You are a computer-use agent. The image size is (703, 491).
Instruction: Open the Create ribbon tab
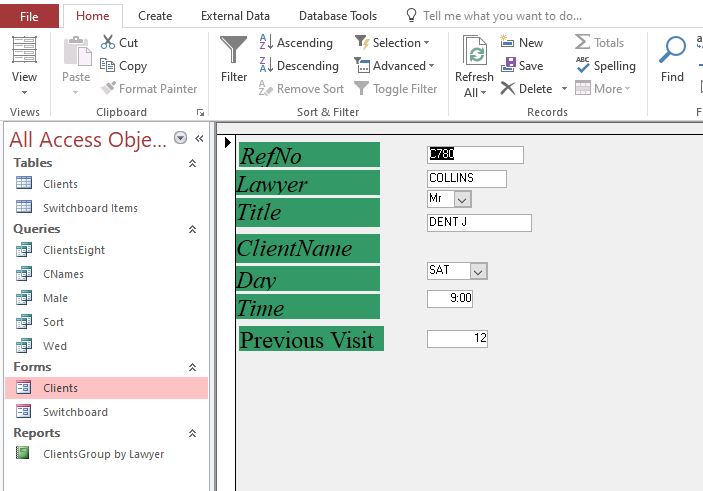click(x=155, y=16)
